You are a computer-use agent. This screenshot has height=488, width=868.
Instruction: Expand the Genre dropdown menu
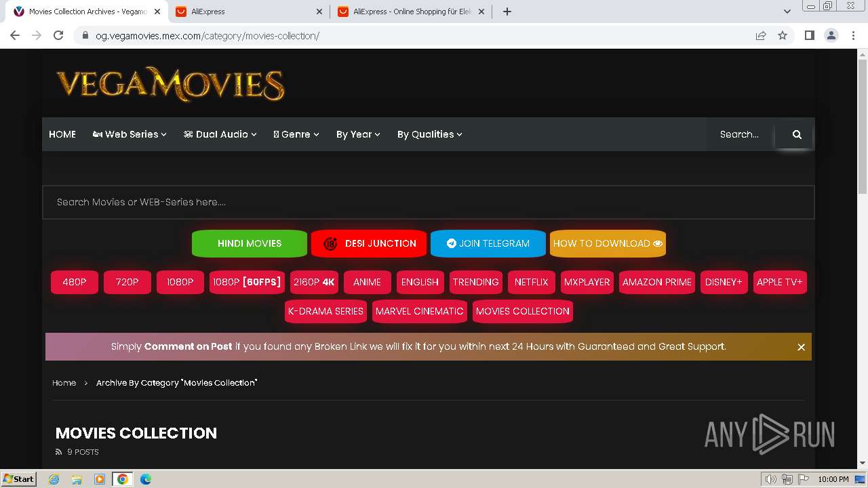coord(296,134)
